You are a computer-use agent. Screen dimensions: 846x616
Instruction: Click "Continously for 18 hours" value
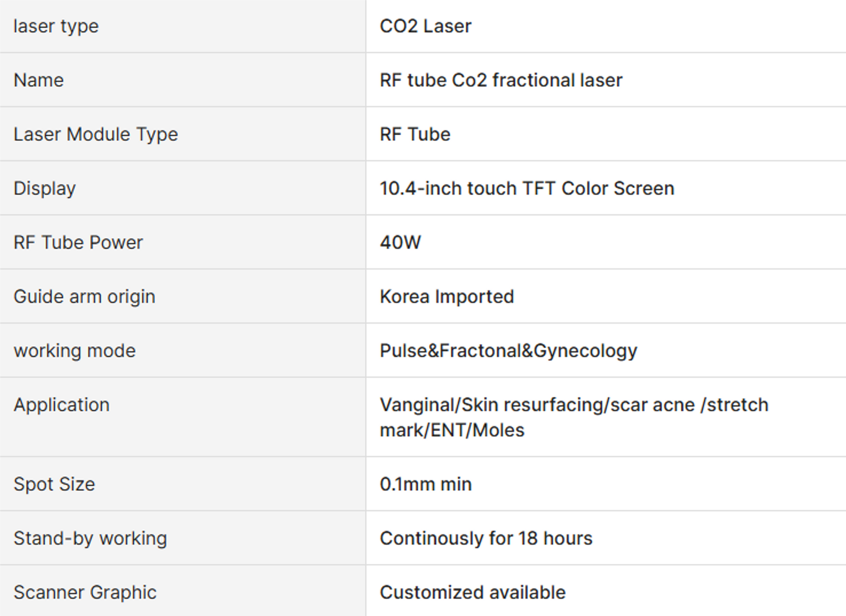tap(486, 539)
